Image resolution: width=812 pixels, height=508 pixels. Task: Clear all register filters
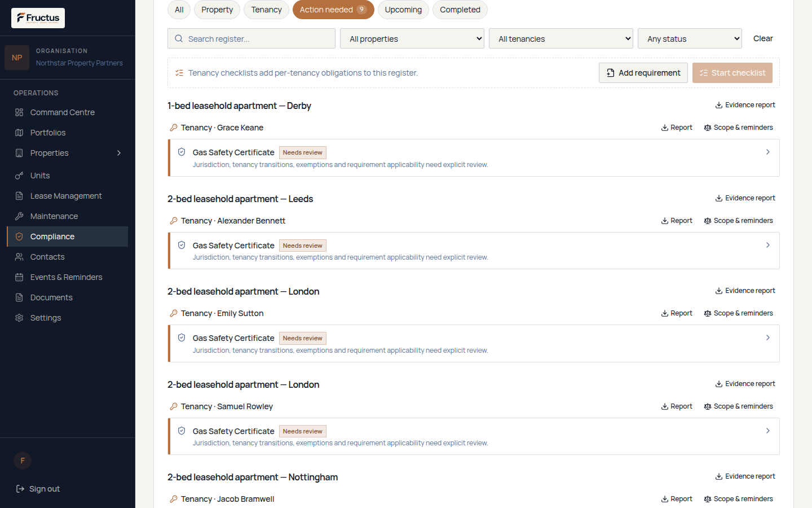[x=763, y=38]
